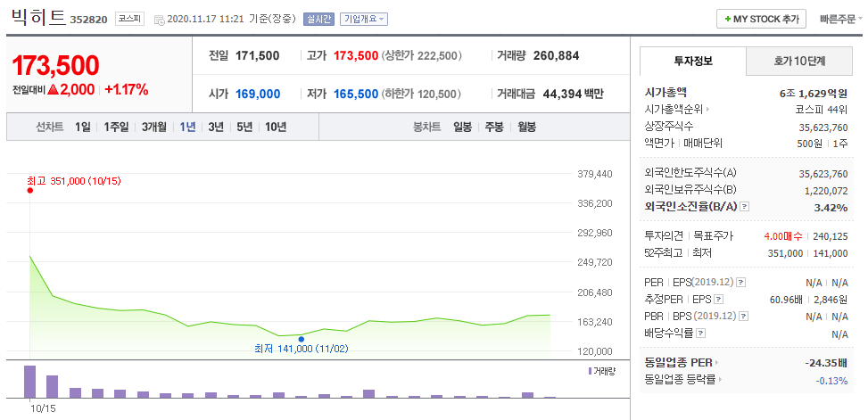Image resolution: width=868 pixels, height=420 pixels.
Task: Click the 상장주식수 value 35,623,760
Action: pyautogui.click(x=823, y=127)
